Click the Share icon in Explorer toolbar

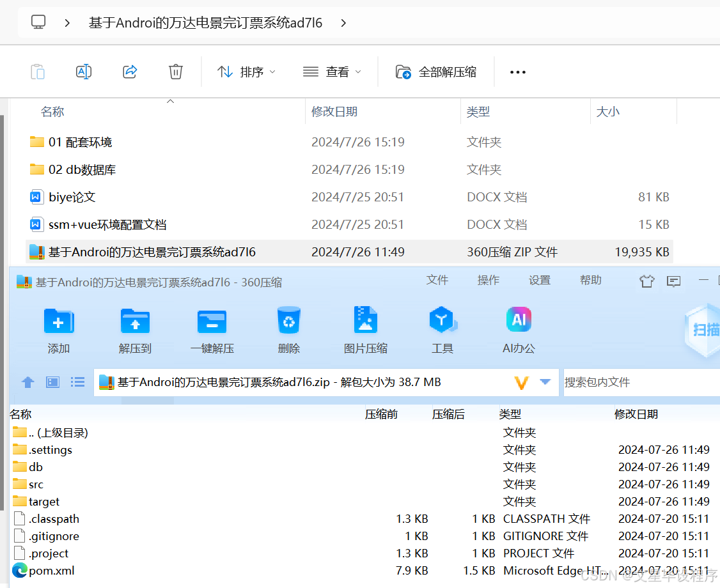(x=130, y=72)
